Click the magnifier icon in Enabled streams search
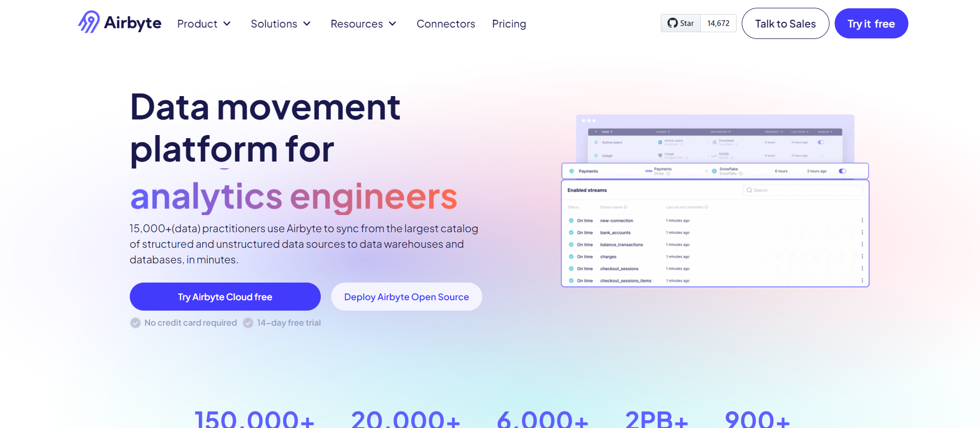Image resolution: width=980 pixels, height=428 pixels. point(749,190)
